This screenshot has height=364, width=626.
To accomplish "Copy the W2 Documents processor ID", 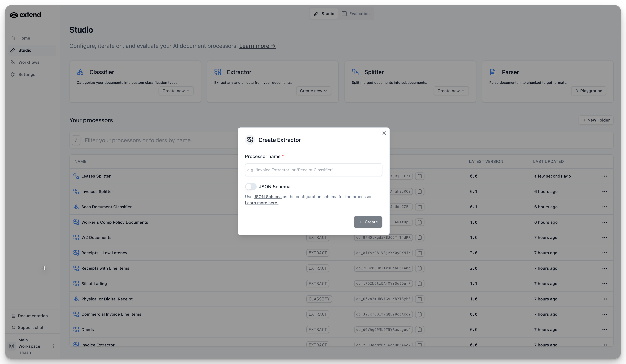I will (x=420, y=238).
